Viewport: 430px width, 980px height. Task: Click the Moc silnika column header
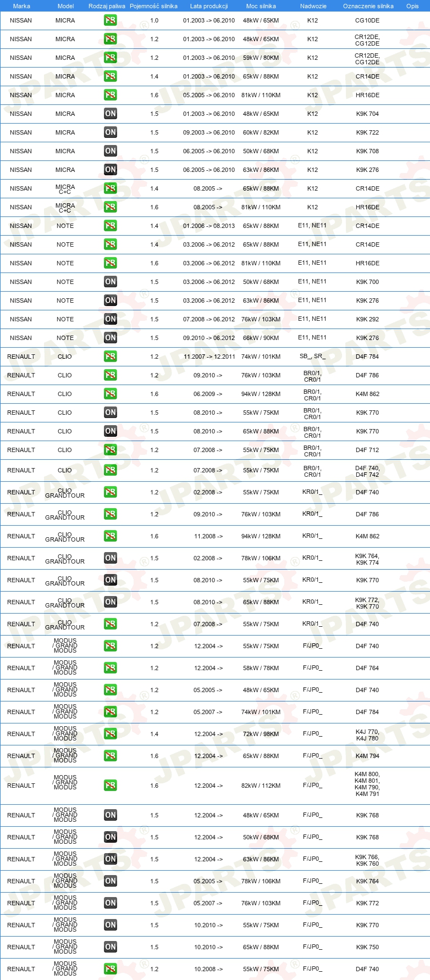[x=261, y=6]
